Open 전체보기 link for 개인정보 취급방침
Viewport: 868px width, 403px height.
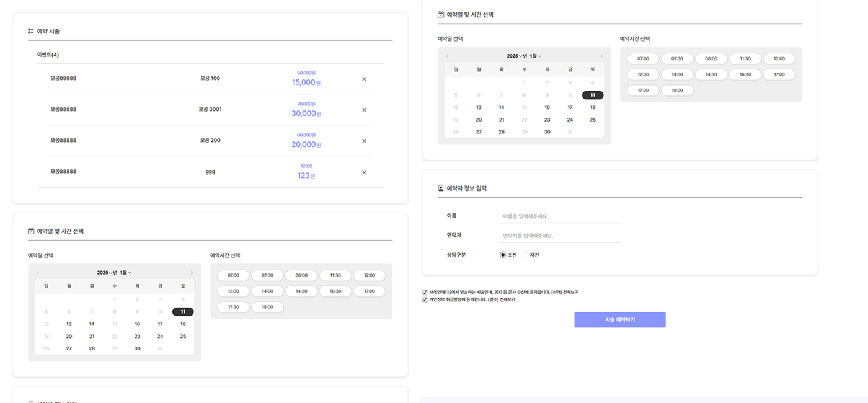click(x=507, y=299)
